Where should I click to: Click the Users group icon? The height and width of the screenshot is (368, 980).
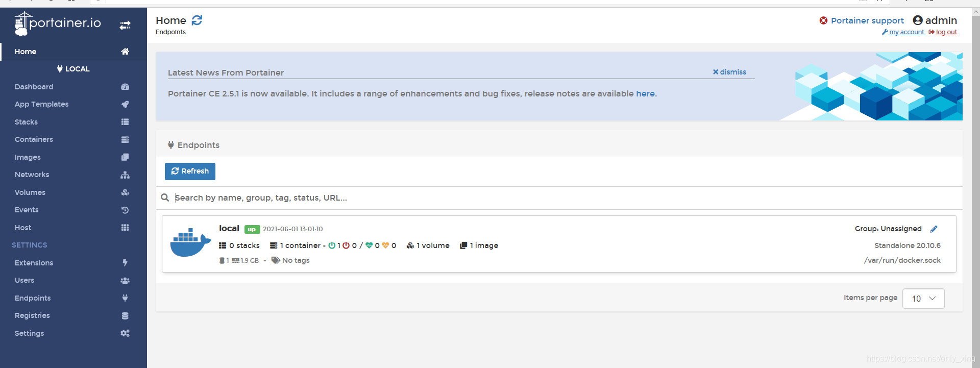point(125,280)
